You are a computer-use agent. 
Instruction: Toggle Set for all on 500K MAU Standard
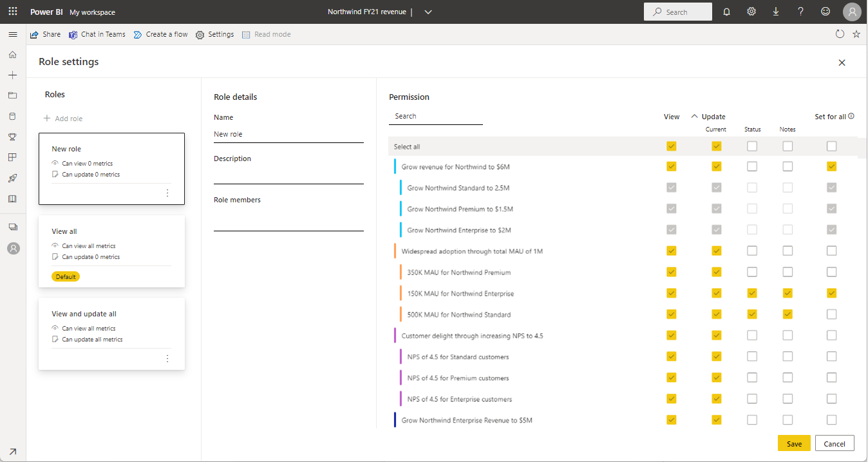click(x=832, y=314)
